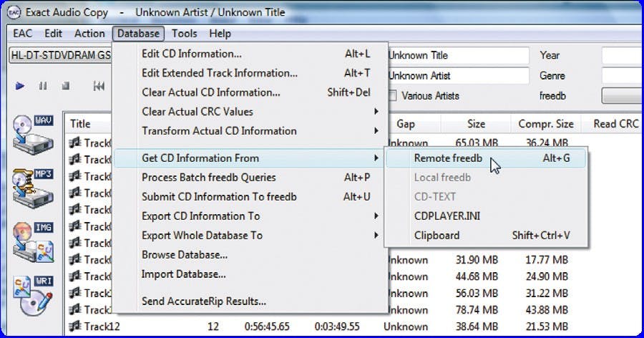This screenshot has height=338, width=644.
Task: Choose Edit Extended Track Information...
Action: pyautogui.click(x=250, y=73)
